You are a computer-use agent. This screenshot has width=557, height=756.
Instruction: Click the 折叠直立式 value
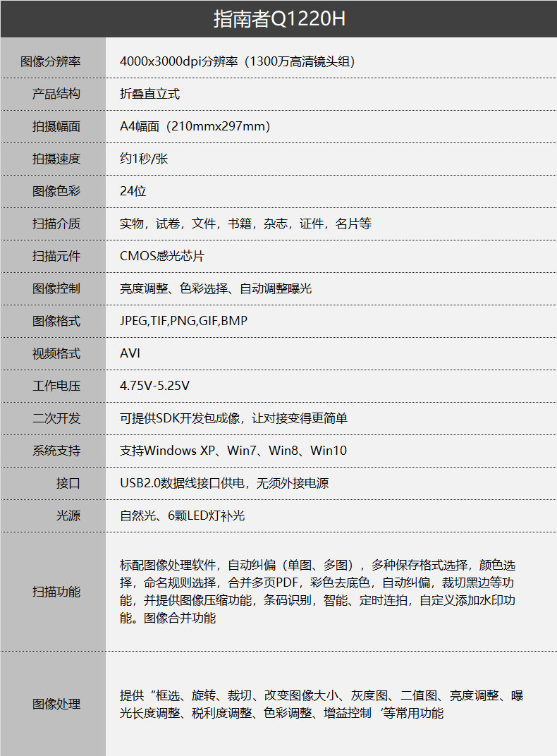pos(150,94)
